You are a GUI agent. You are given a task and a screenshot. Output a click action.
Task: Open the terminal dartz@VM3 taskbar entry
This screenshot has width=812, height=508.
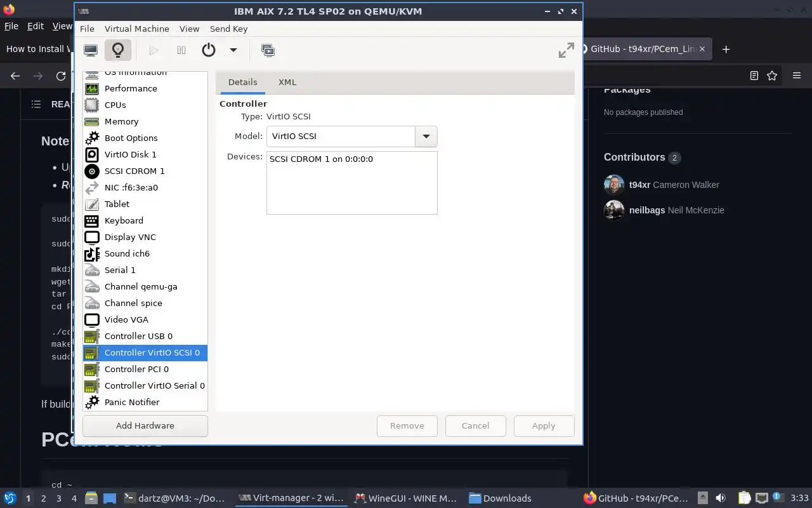point(174,498)
